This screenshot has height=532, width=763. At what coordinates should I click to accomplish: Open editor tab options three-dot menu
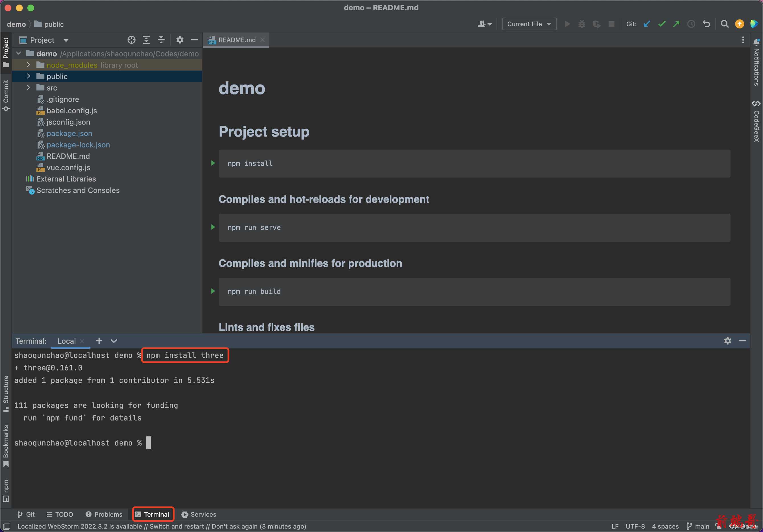(743, 40)
